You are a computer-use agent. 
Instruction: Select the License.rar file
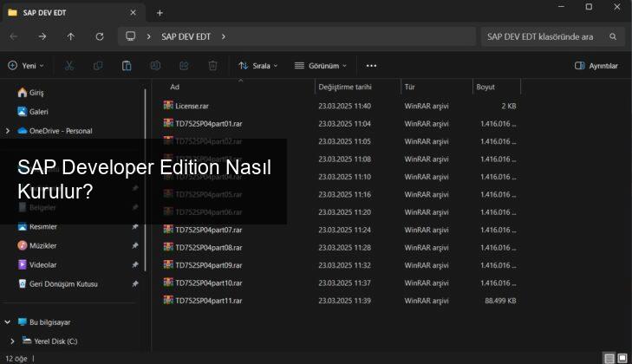click(192, 106)
